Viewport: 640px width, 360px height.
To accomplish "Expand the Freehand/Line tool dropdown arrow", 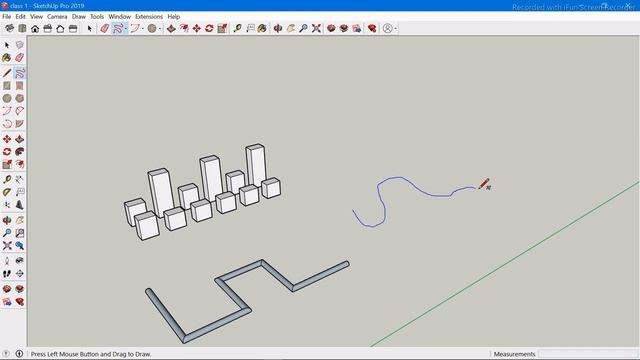I will [126, 29].
